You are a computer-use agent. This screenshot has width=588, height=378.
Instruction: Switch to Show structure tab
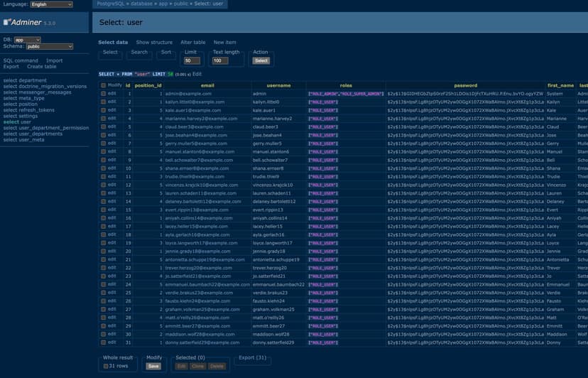coord(154,43)
